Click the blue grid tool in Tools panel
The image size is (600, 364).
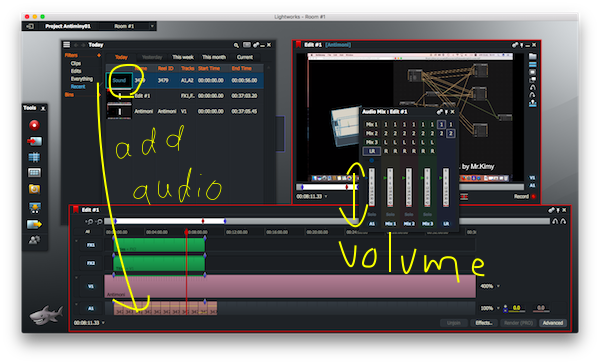pyautogui.click(x=34, y=157)
